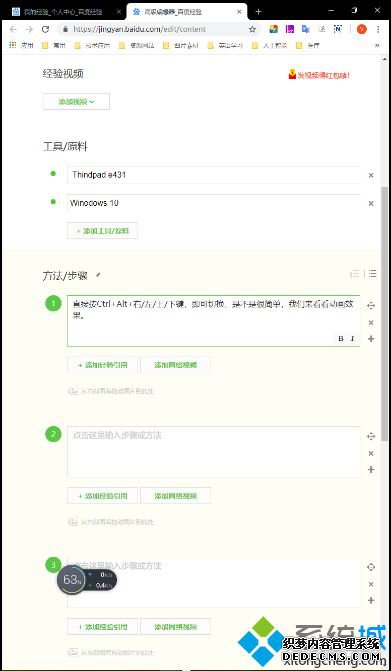The width and height of the screenshot is (391, 671).
Task: Click the move handle icon for step 3
Action: pos(371,567)
